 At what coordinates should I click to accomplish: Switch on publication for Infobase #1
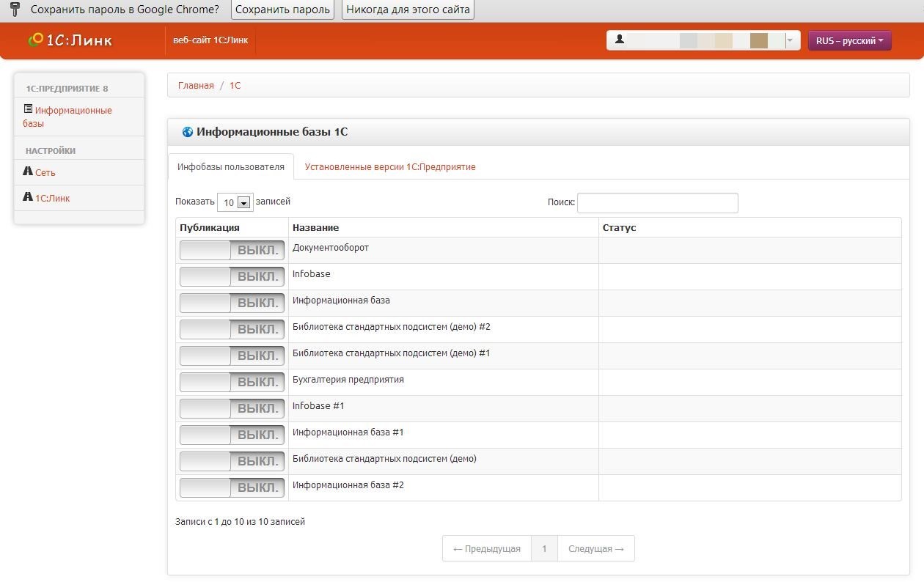pos(232,408)
